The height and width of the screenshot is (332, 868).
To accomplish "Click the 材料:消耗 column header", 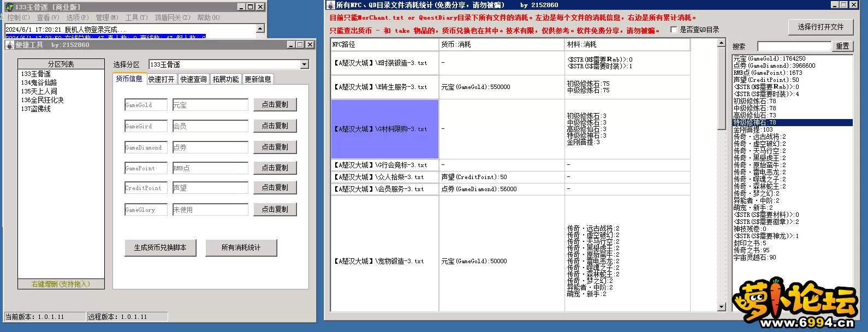I will (x=627, y=44).
